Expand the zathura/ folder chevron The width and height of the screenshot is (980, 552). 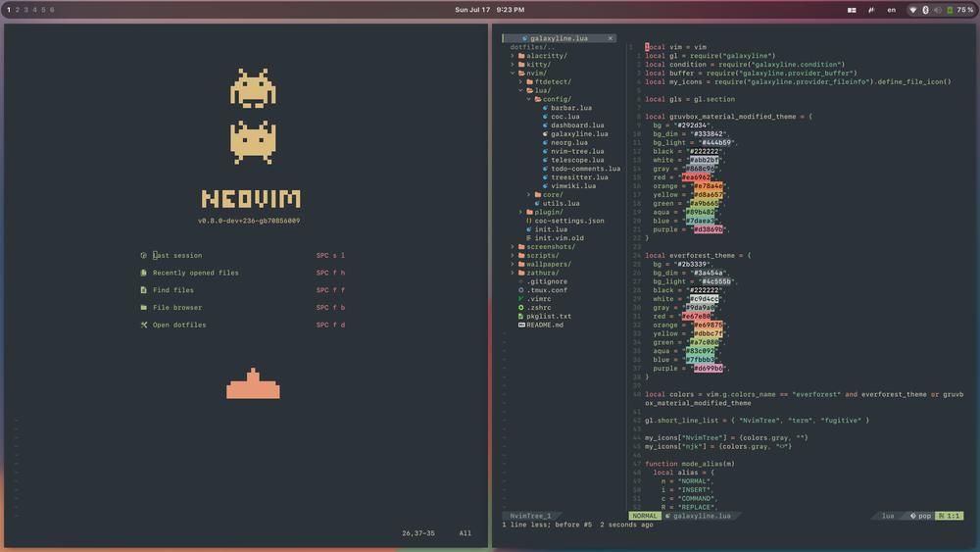pos(513,273)
